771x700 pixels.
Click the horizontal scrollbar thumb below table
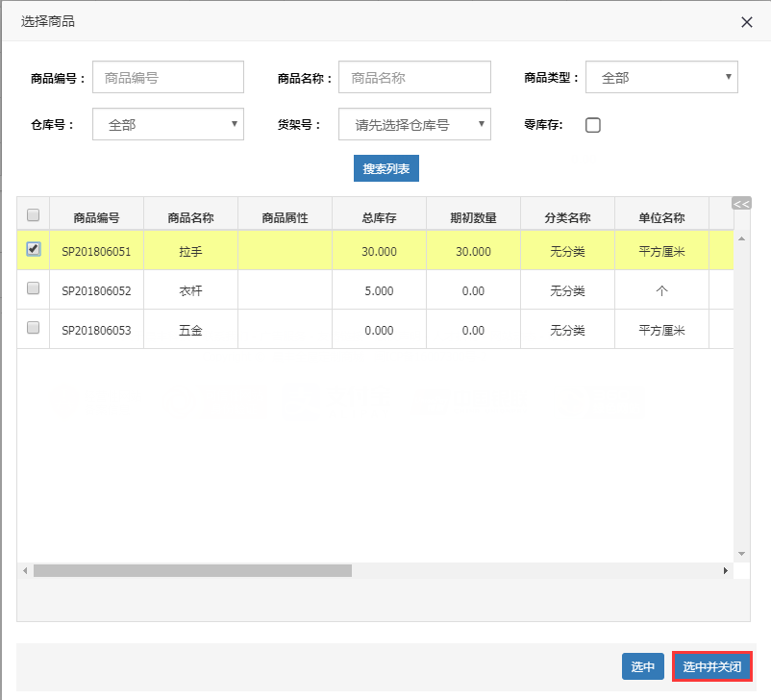192,570
